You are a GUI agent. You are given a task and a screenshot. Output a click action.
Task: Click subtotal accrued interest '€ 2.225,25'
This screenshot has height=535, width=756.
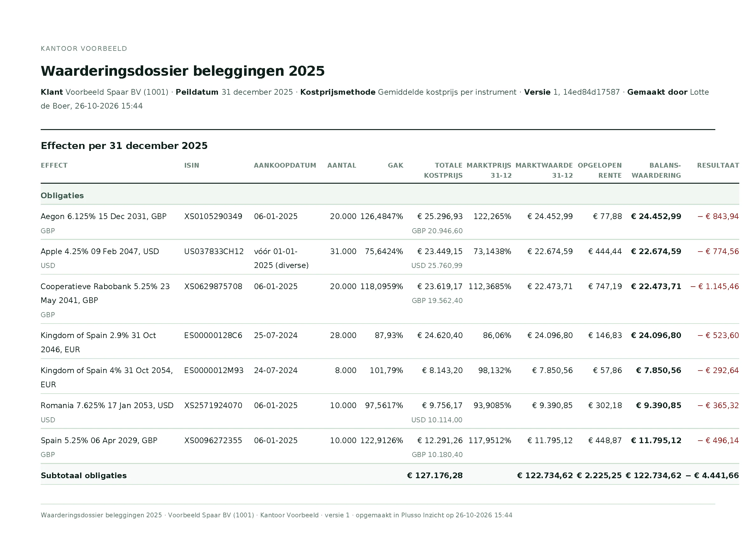coord(600,475)
